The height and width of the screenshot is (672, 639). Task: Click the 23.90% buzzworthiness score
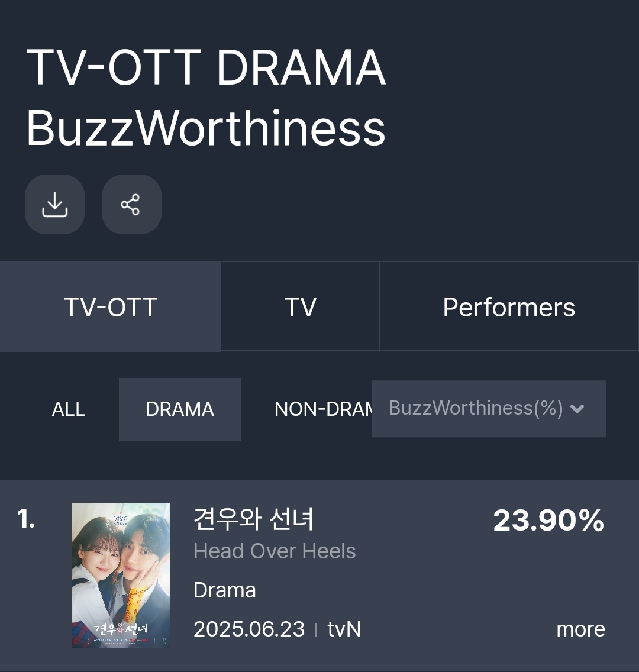click(x=548, y=521)
